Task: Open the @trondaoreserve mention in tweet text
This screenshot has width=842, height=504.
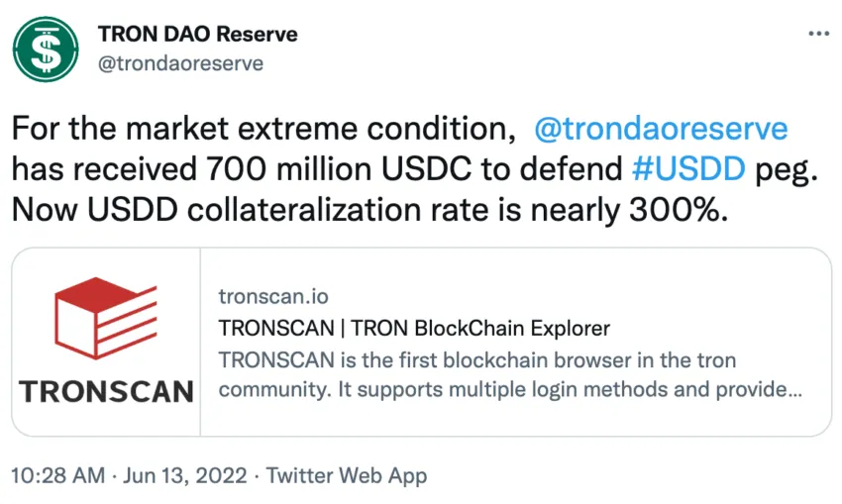Action: tap(661, 129)
